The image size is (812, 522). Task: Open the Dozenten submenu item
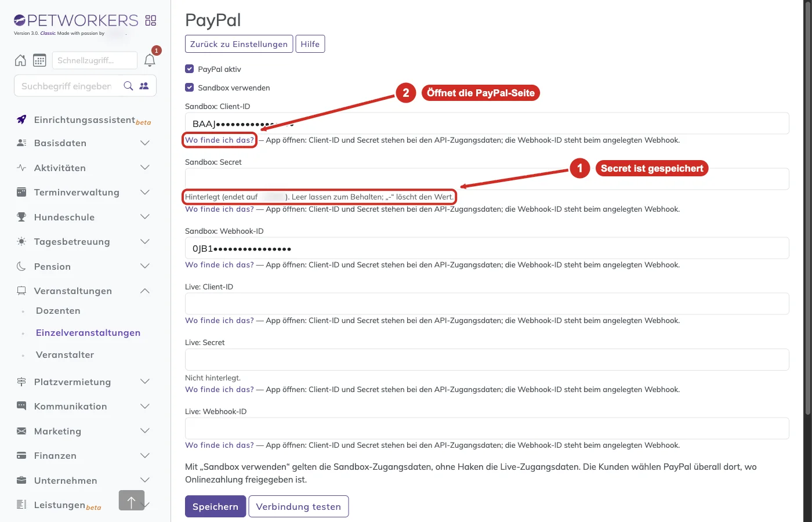click(x=58, y=311)
